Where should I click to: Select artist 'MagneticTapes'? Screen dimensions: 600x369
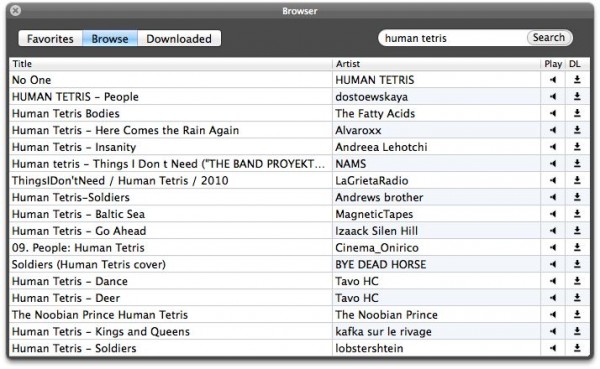point(374,214)
